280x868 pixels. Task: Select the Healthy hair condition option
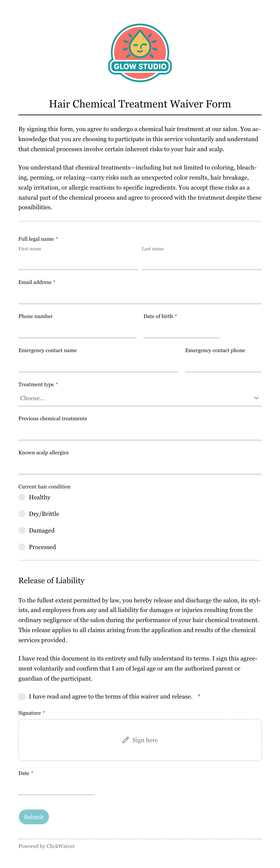tap(22, 497)
